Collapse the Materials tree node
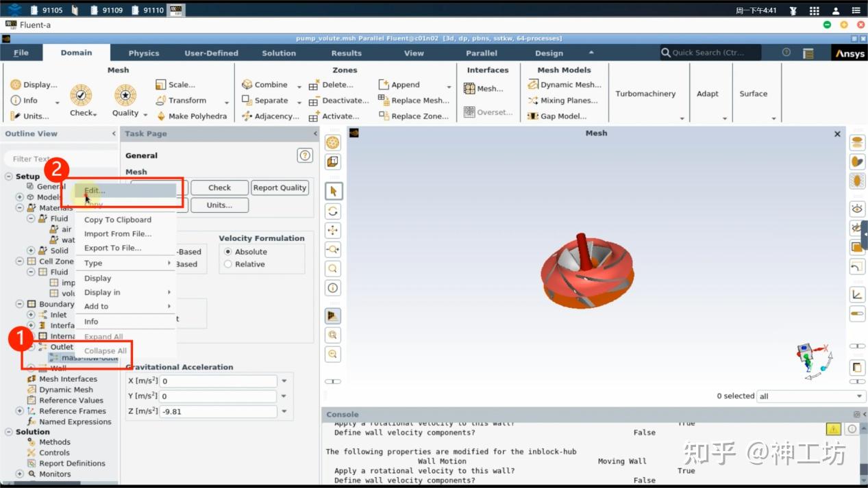The width and height of the screenshot is (868, 488). point(20,208)
